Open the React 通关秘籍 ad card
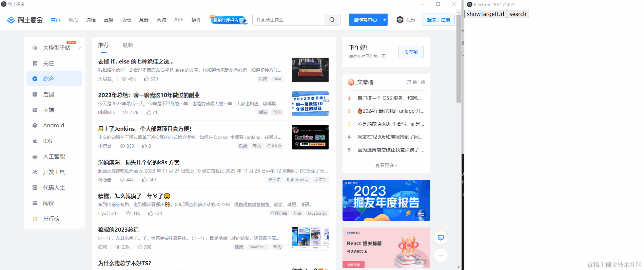This screenshot has height=270, width=644. point(386,248)
